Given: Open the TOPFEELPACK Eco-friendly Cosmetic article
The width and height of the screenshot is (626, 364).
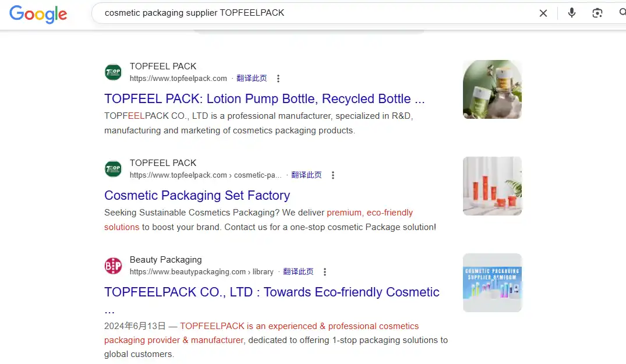Looking at the screenshot, I should (x=271, y=292).
